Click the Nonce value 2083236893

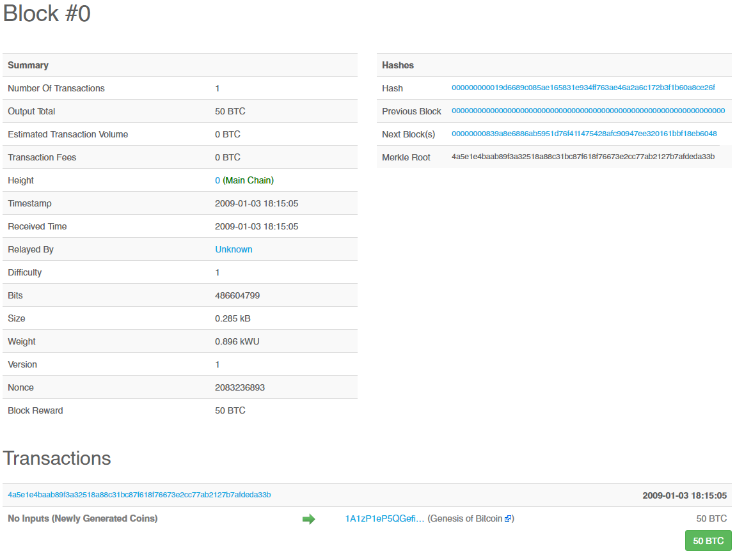[240, 387]
